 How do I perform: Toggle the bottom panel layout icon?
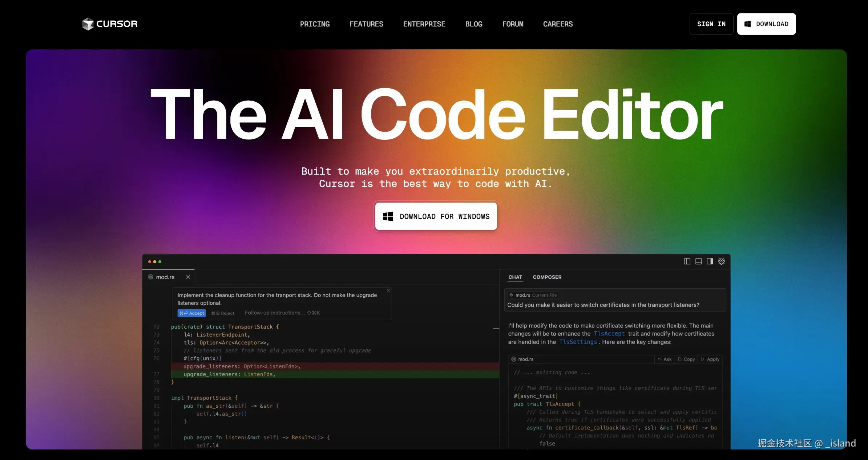tap(698, 261)
